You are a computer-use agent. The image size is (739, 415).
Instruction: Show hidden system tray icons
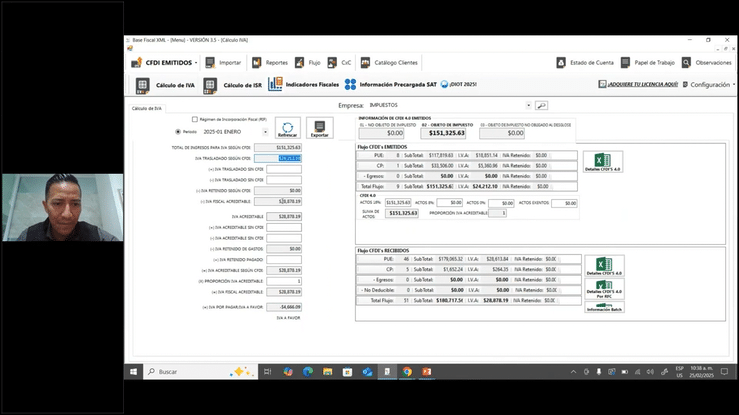pos(573,372)
